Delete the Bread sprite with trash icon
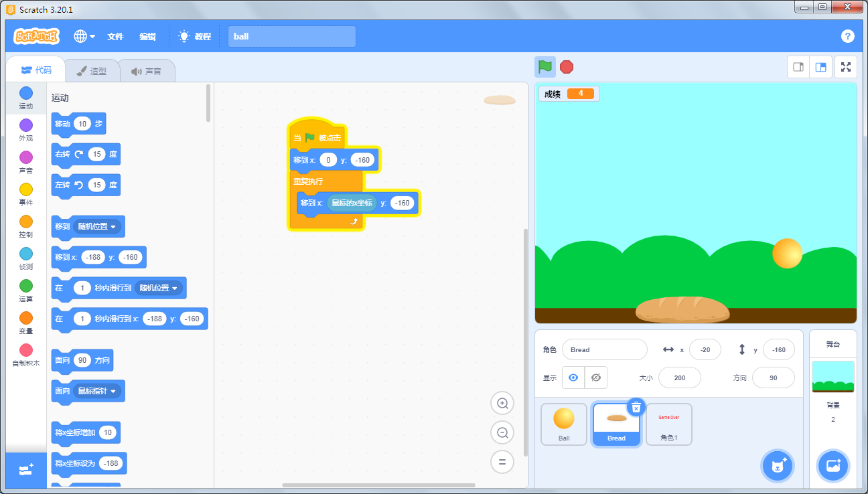The width and height of the screenshot is (868, 494). click(x=636, y=407)
